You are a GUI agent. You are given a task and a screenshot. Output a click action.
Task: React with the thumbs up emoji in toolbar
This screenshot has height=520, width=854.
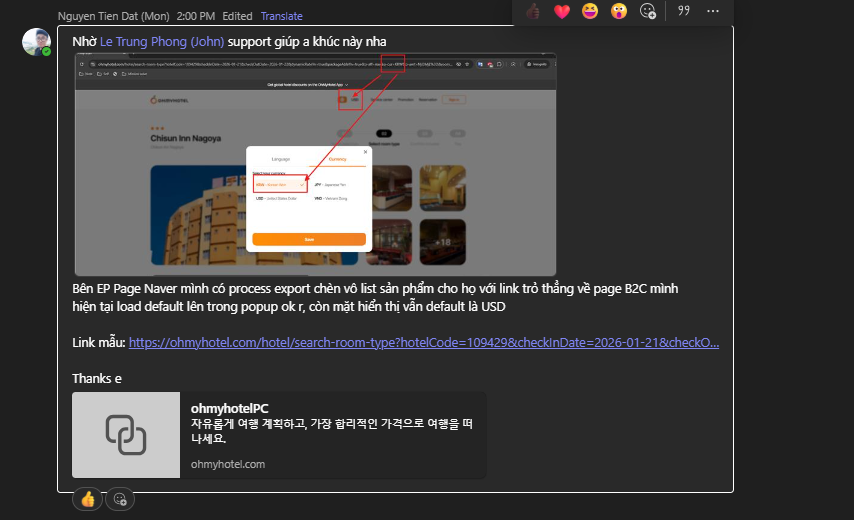pyautogui.click(x=533, y=11)
